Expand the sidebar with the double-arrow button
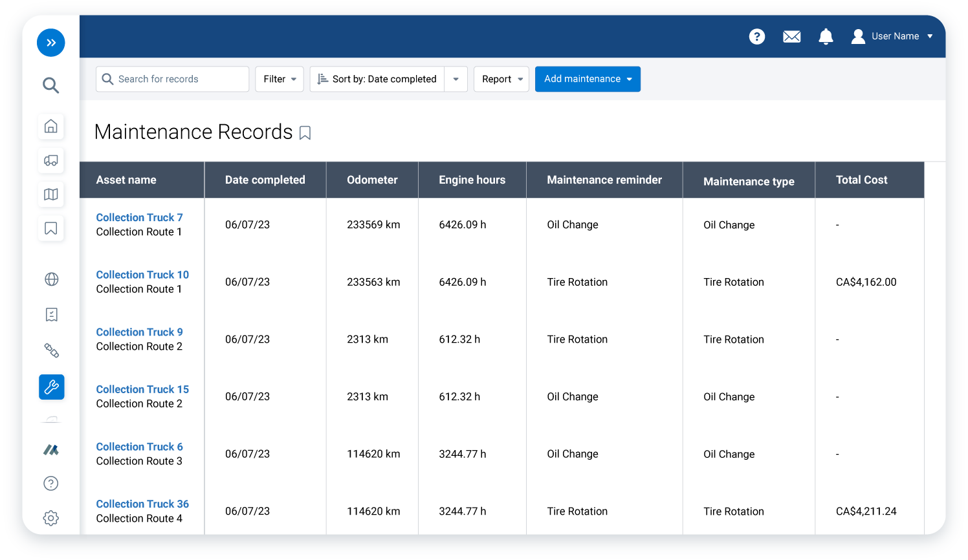Image resolution: width=968 pixels, height=560 pixels. tap(51, 42)
